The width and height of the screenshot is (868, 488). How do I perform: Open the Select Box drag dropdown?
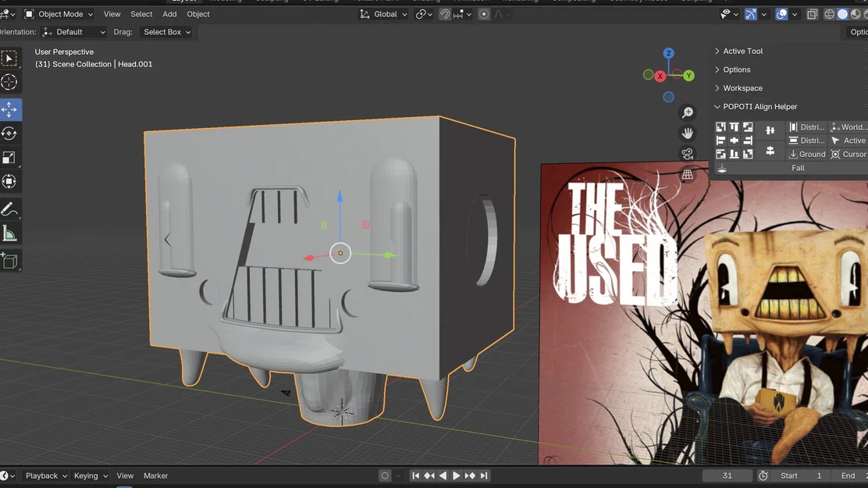[x=166, y=32]
